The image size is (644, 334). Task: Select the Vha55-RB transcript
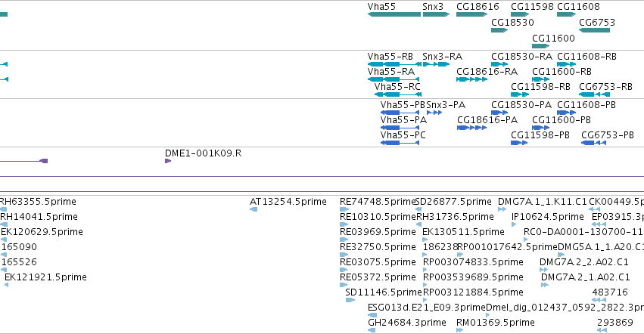click(394, 64)
